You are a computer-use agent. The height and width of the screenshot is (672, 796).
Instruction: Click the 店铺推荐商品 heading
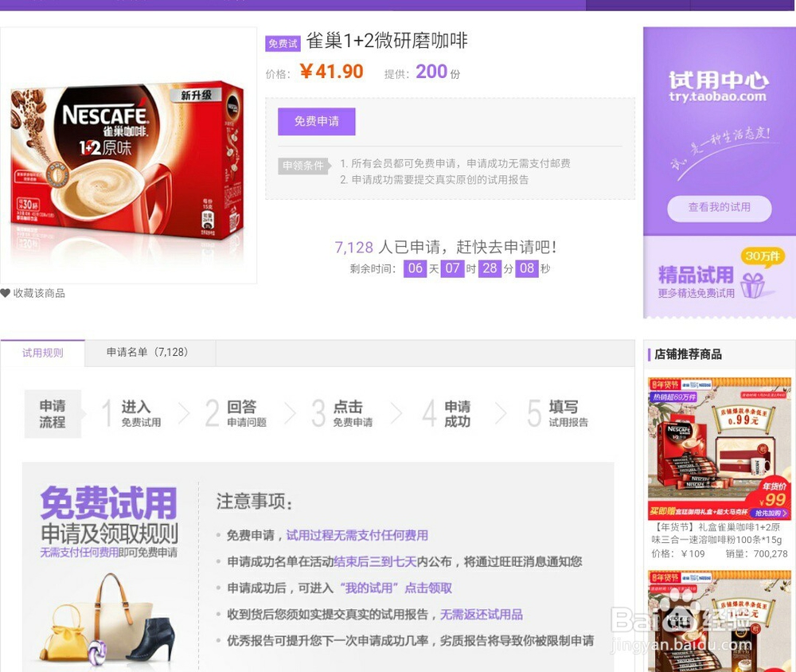[x=688, y=354]
